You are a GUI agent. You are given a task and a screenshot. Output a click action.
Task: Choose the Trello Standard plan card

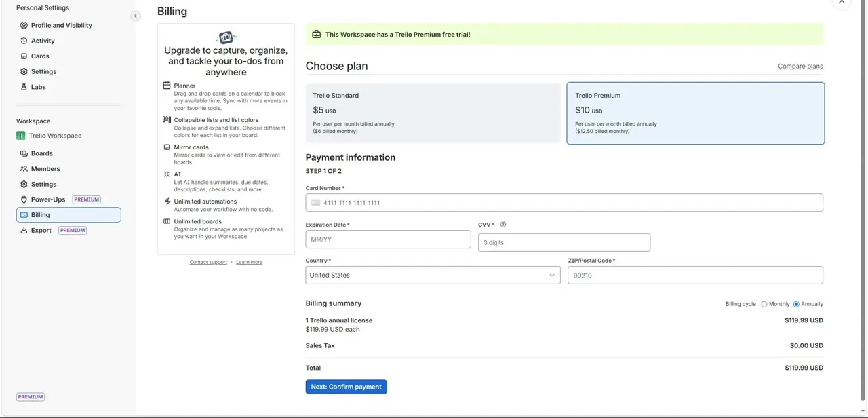pos(433,113)
